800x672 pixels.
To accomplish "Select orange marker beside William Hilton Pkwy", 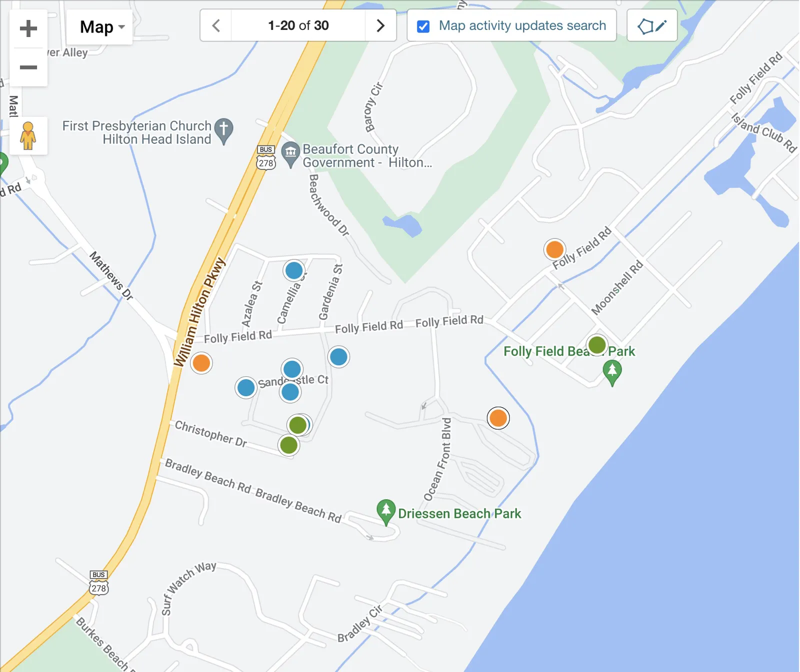I will click(201, 363).
